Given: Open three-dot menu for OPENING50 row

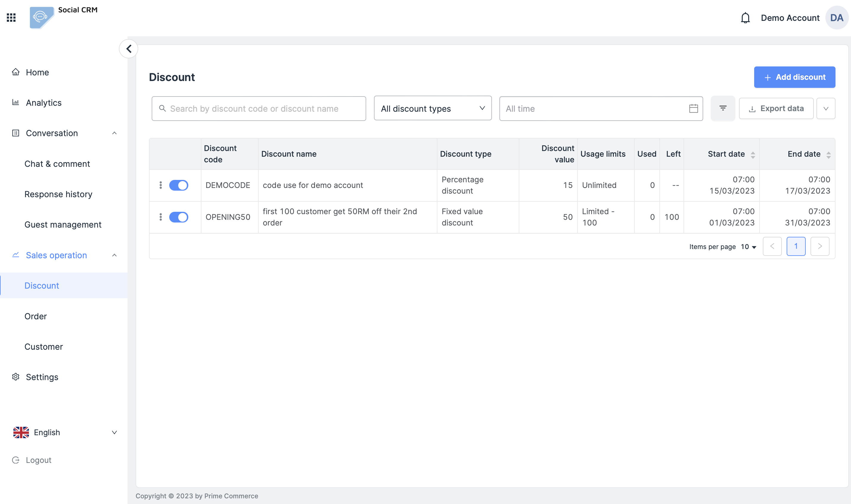Looking at the screenshot, I should coord(161,217).
